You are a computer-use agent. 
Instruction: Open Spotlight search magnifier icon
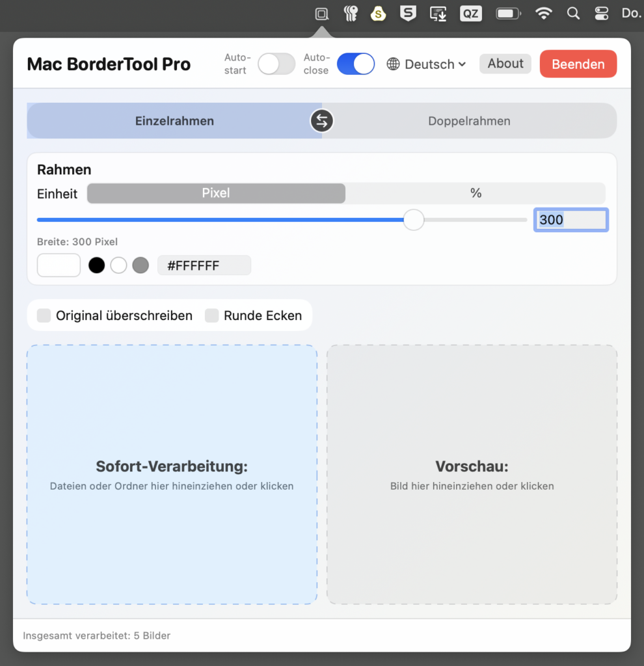pos(573,14)
